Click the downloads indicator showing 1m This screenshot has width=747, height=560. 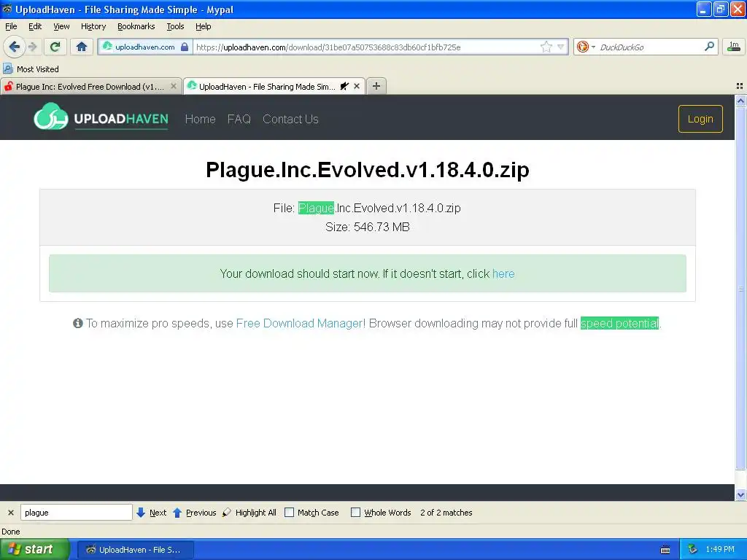[x=734, y=47]
